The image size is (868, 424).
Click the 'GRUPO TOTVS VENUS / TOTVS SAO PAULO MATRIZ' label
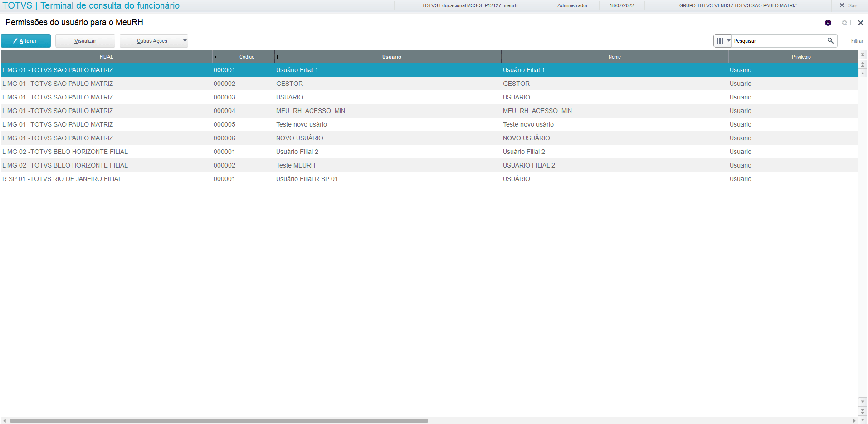pyautogui.click(x=738, y=5)
